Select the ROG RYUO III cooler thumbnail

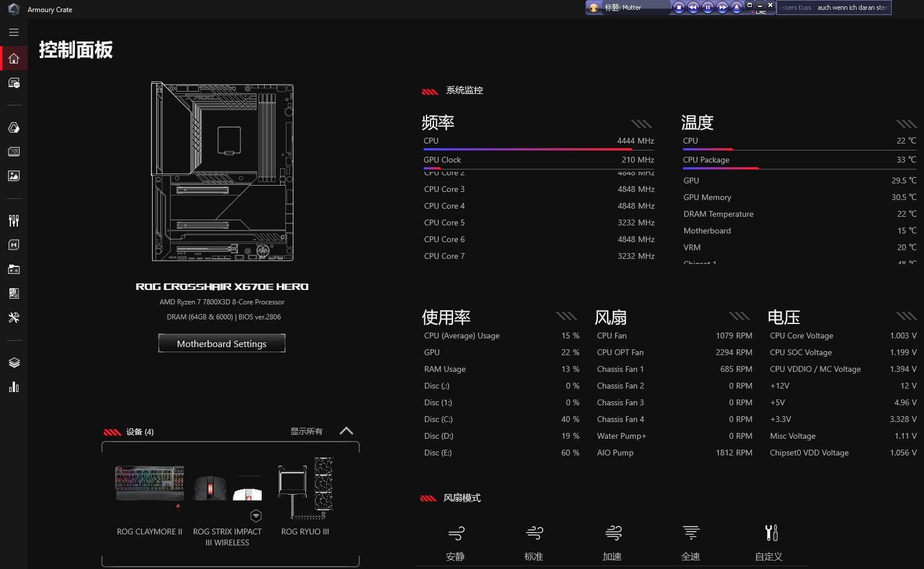coord(306,488)
